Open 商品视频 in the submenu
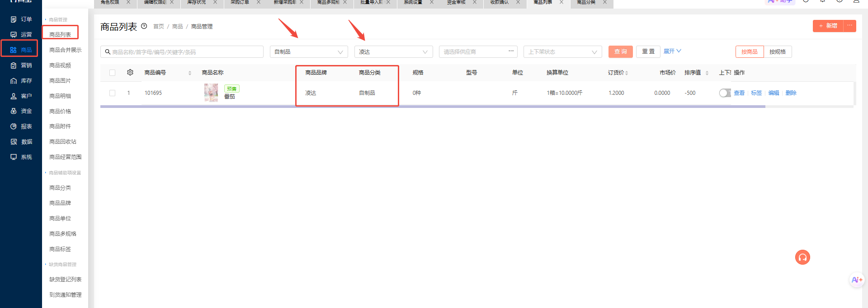This screenshot has height=308, width=868. tap(60, 65)
